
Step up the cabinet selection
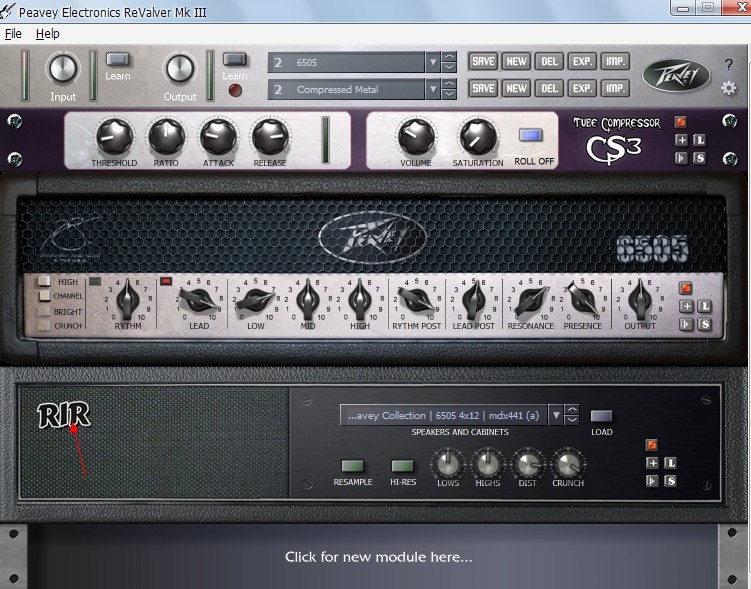click(x=571, y=410)
